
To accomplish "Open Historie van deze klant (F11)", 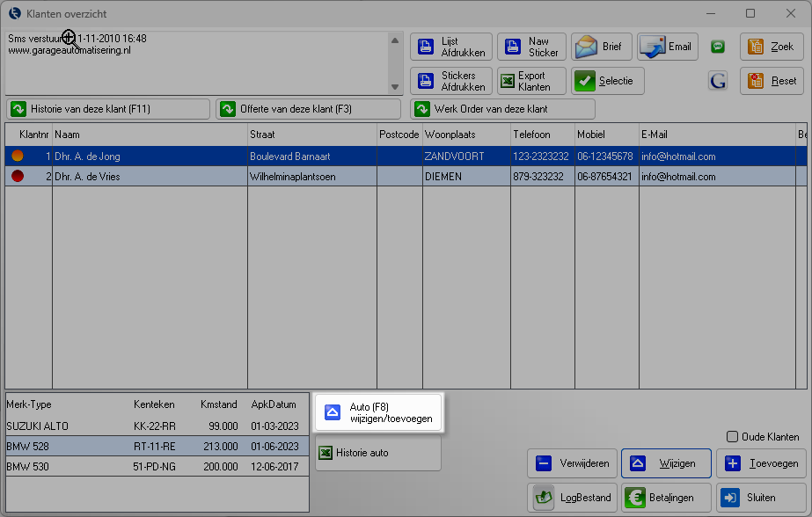I will [108, 109].
